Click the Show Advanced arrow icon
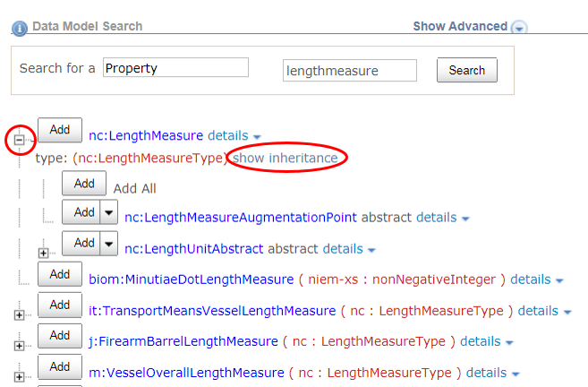Image resolution: width=588 pixels, height=387 pixels. (519, 28)
